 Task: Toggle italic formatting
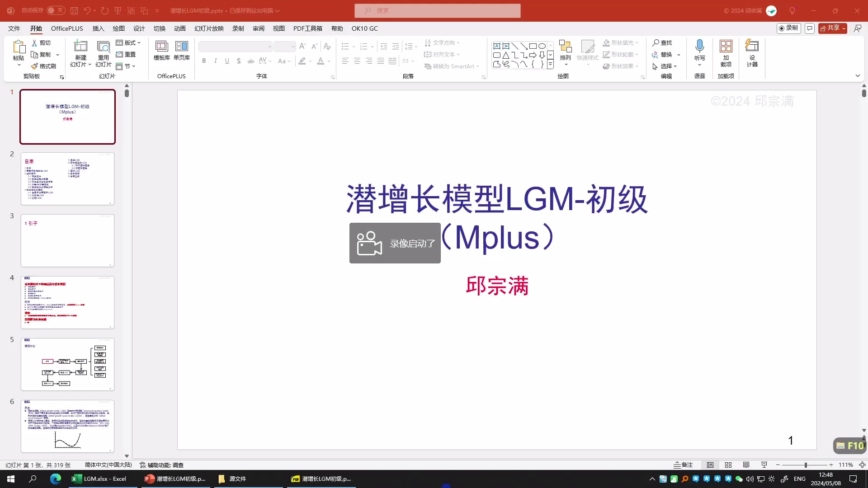tap(216, 61)
